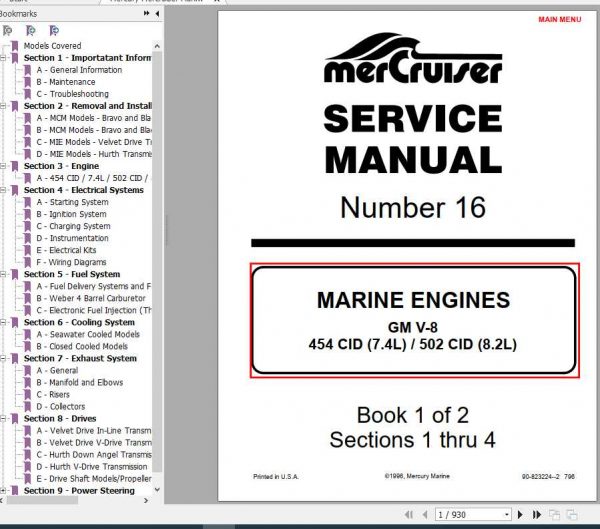Viewport: 600px width, 529px height.
Task: Open the C - Troubleshooting bookmark
Action: (73, 94)
